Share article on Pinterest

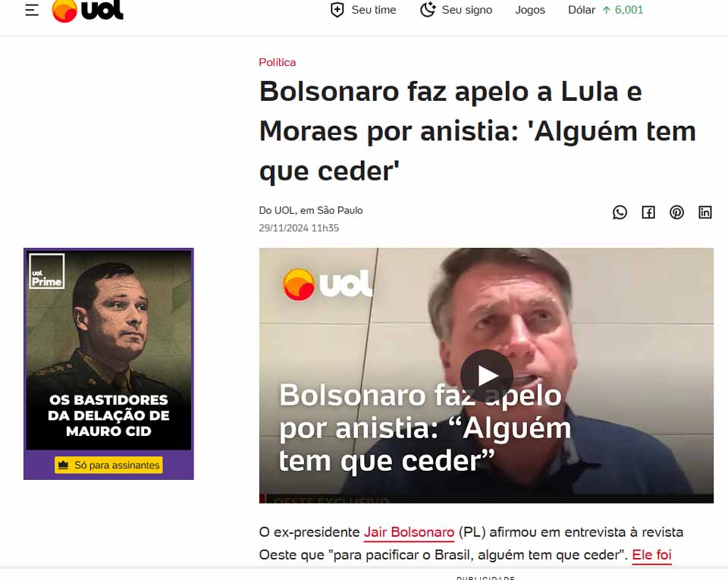pos(676,212)
